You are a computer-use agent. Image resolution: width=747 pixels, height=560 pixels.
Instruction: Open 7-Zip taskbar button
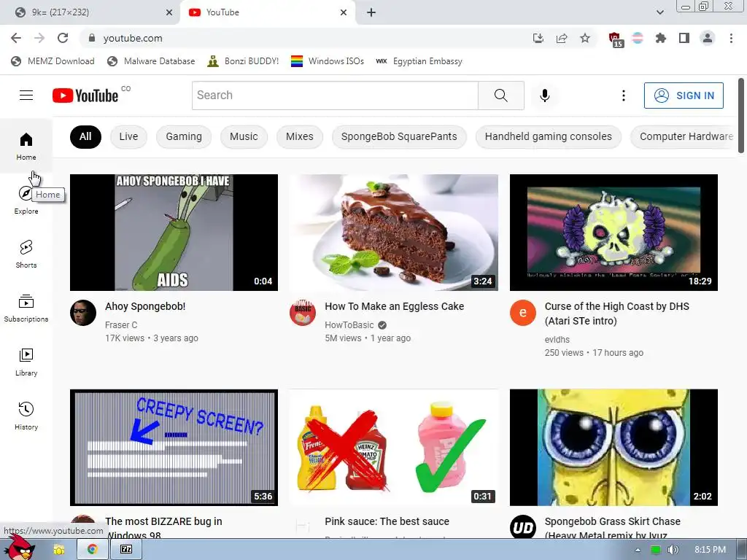point(126,549)
